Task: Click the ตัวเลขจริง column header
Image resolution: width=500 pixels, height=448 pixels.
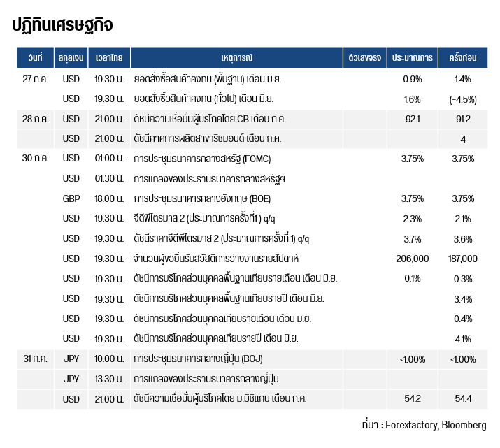Action: 365,58
